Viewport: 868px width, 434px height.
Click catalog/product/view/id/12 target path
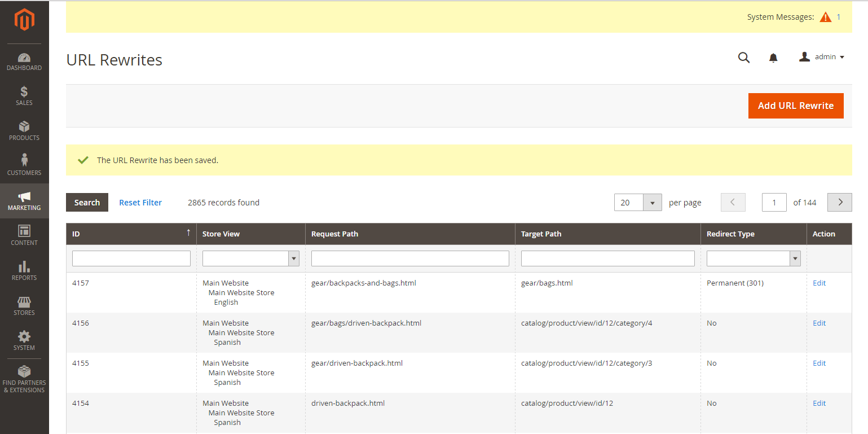pos(567,403)
